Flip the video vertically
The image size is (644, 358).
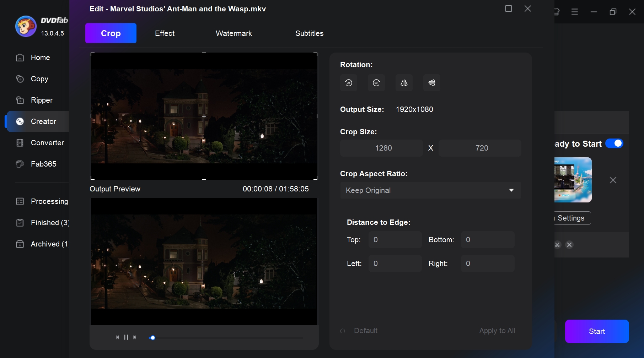pos(431,83)
